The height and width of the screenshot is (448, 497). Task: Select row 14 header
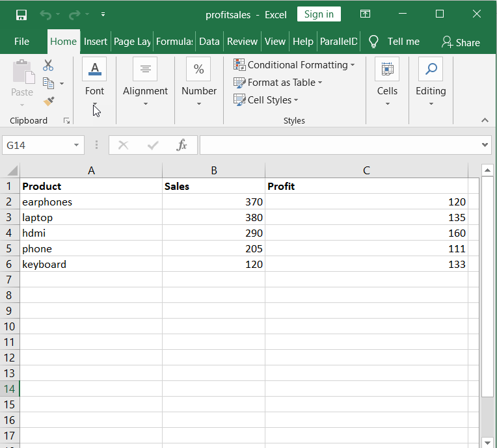pyautogui.click(x=10, y=389)
